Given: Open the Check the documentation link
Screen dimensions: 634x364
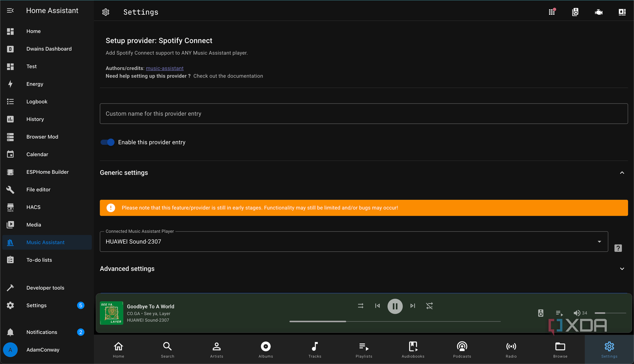Looking at the screenshot, I should pos(228,76).
